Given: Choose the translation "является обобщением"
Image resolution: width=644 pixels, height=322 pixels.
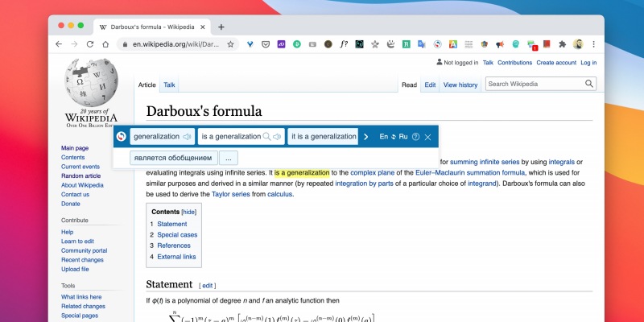Looking at the screenshot, I should pos(174,158).
